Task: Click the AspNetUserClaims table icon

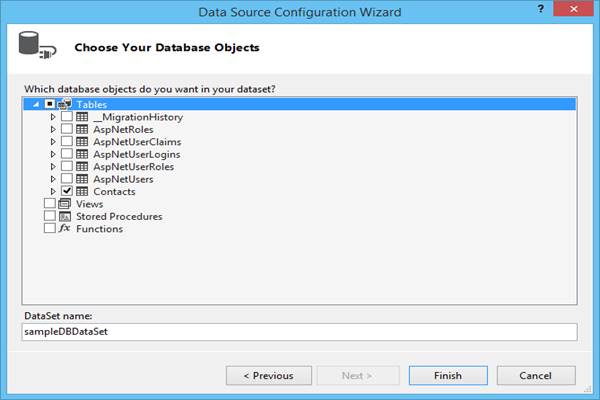Action: point(82,142)
